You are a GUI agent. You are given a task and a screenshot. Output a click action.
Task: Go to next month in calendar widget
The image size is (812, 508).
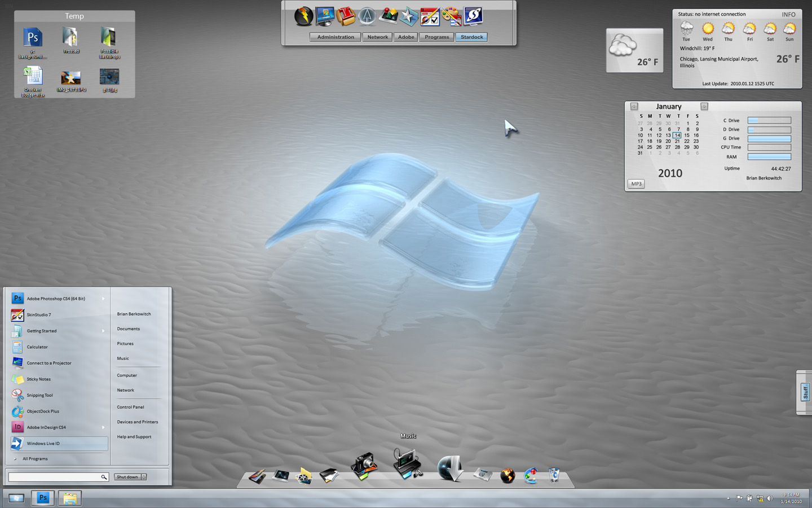[x=704, y=106]
